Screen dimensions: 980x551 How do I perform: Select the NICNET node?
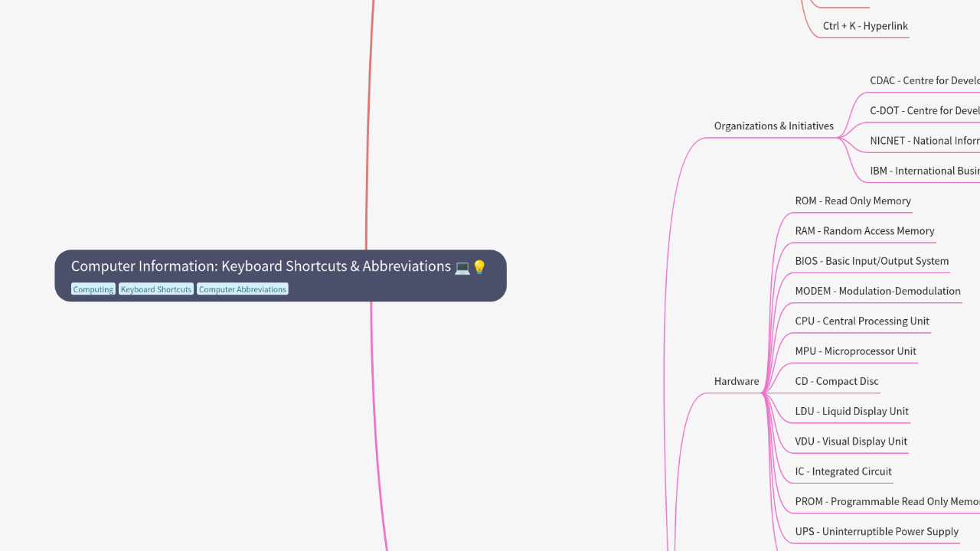click(925, 141)
